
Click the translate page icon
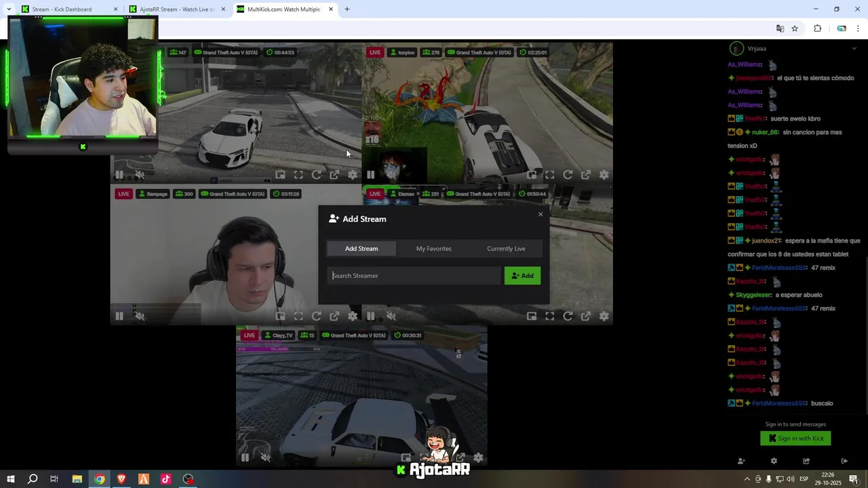(780, 28)
